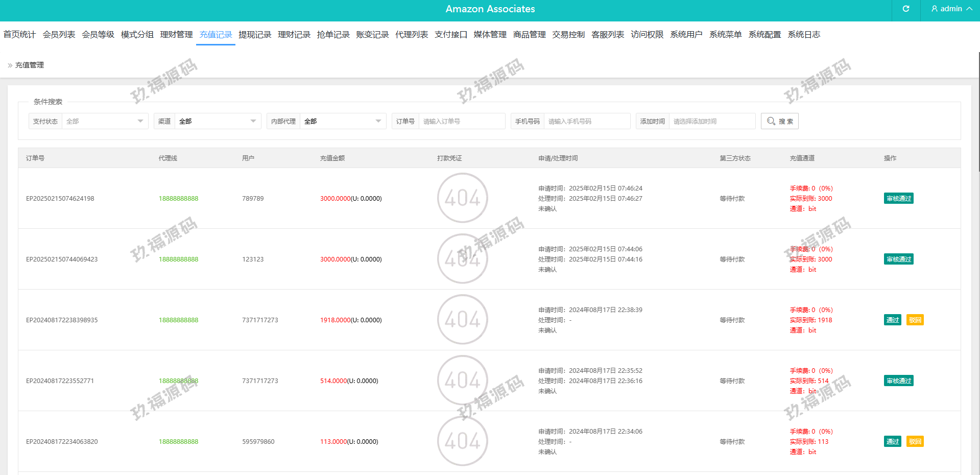This screenshot has height=475, width=980.
Task: Expand the 支付状态 dropdown
Action: pyautogui.click(x=105, y=121)
